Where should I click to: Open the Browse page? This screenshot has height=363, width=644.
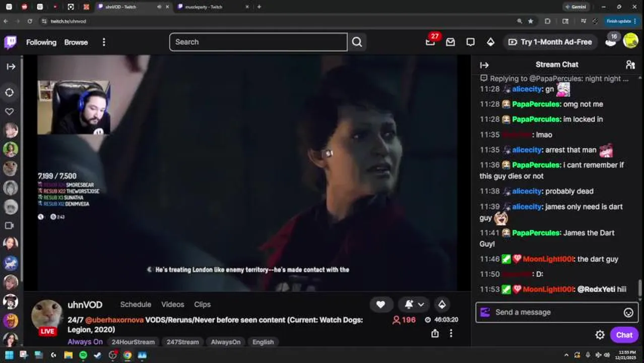[x=76, y=42]
